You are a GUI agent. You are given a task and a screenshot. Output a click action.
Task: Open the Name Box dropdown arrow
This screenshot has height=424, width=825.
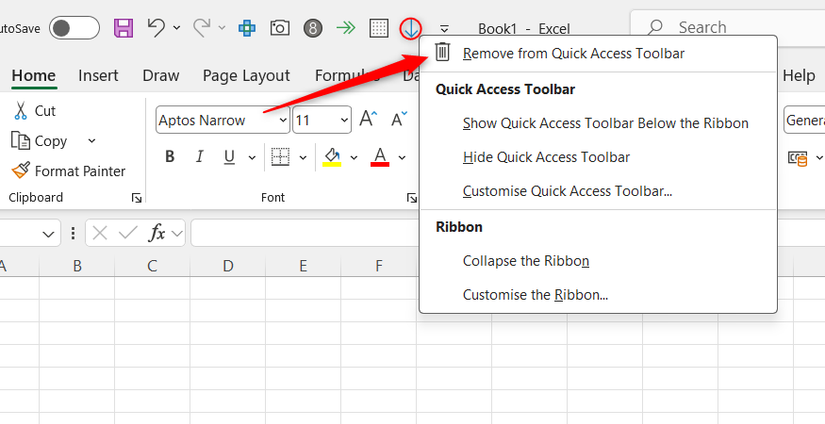tap(48, 234)
